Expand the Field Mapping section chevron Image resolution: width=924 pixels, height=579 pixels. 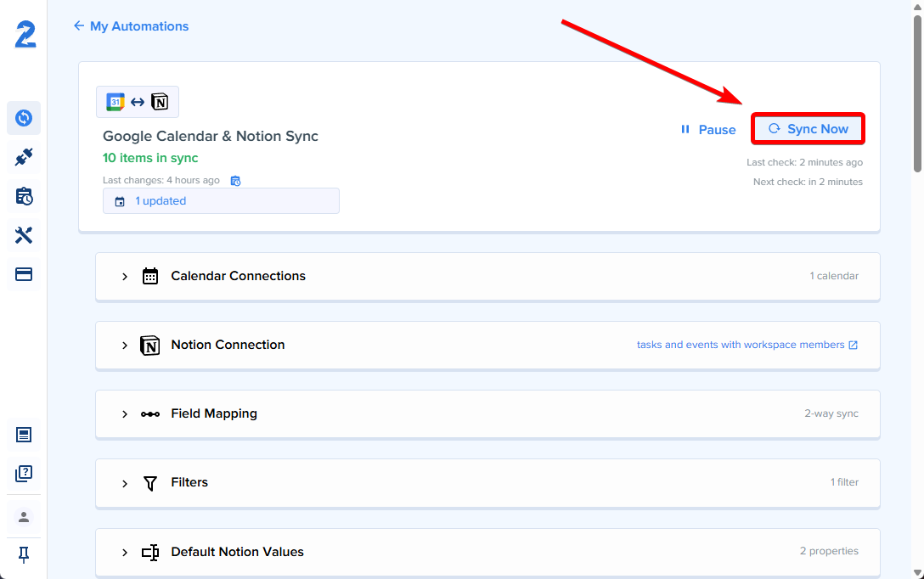click(124, 414)
